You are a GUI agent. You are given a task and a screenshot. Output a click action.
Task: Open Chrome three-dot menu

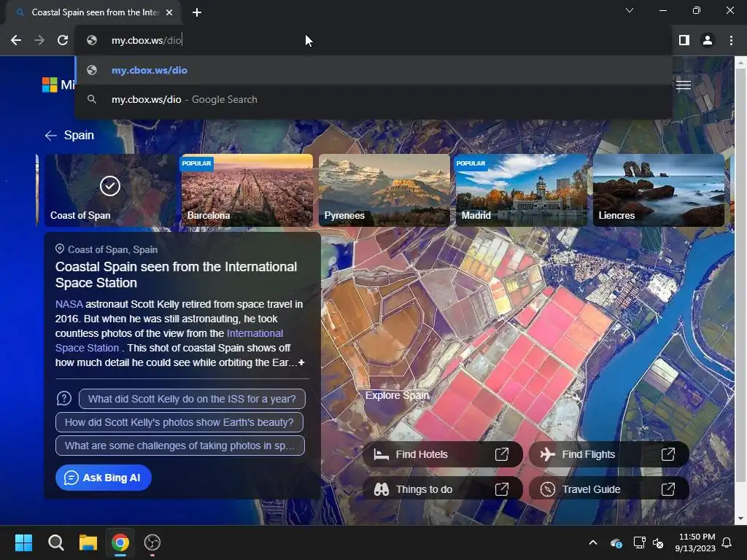(731, 41)
